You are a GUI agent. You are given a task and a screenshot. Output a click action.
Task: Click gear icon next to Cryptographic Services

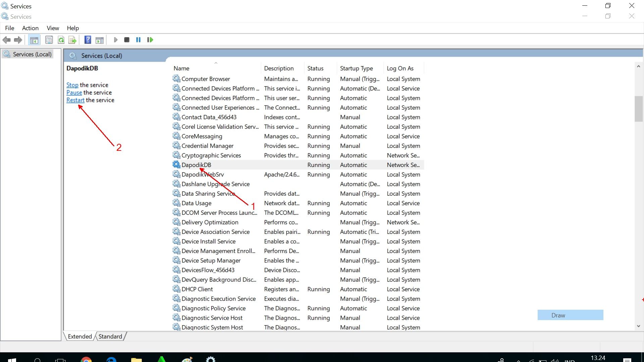tap(176, 155)
